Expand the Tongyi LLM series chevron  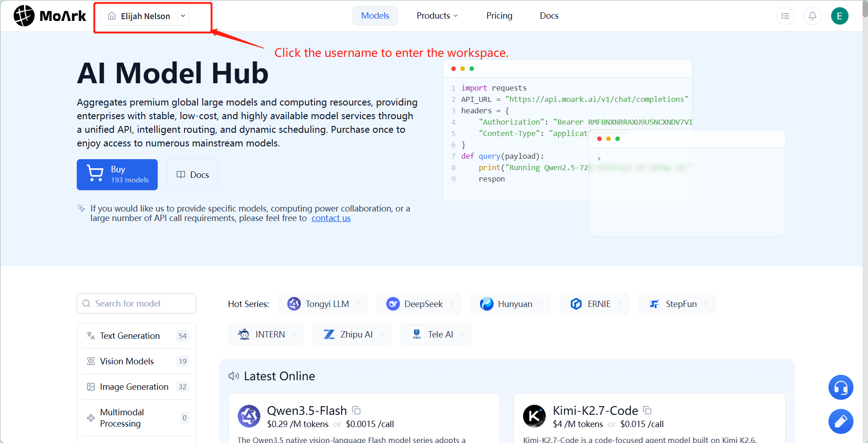(x=358, y=304)
